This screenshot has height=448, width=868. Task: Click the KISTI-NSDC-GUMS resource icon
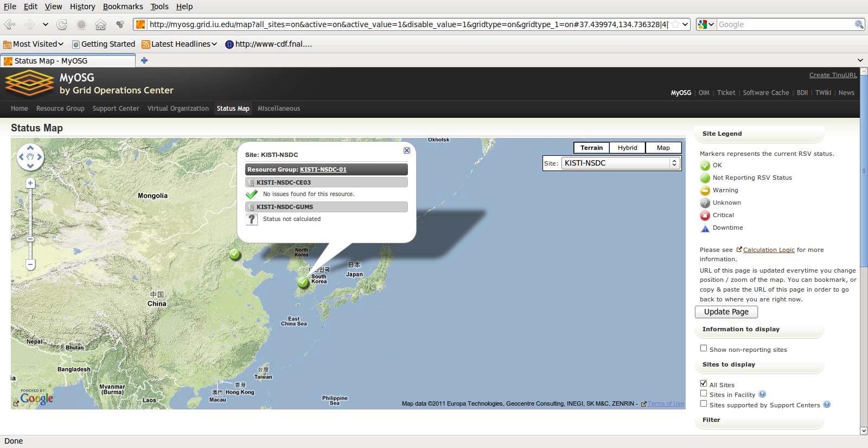tap(251, 207)
